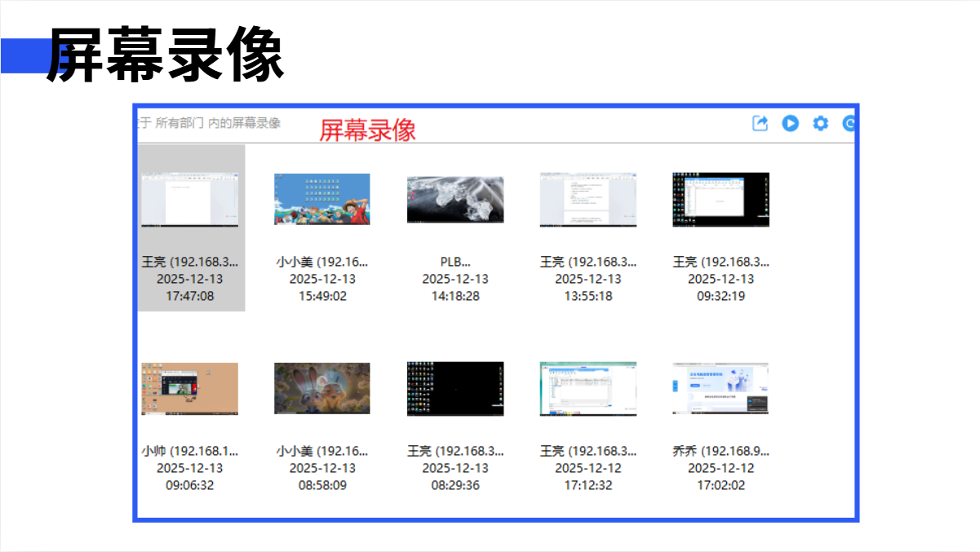Screen dimensions: 980x552
Task: Click the 乔乔 (192.168.9... name label
Action: tap(721, 451)
